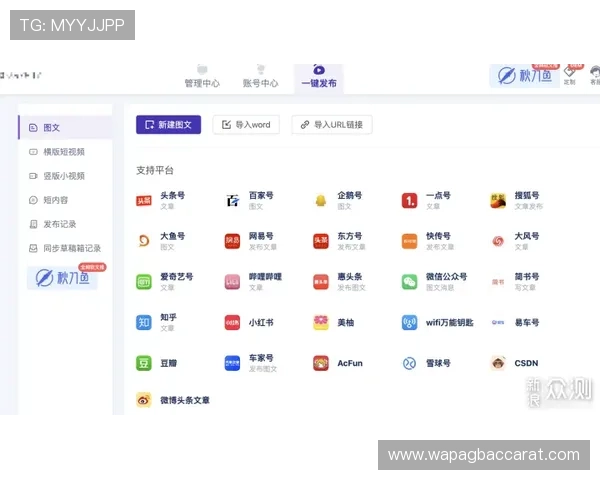Viewport: 600px width, 480px height.
Task: Open the 东方号 icon
Action: (321, 241)
